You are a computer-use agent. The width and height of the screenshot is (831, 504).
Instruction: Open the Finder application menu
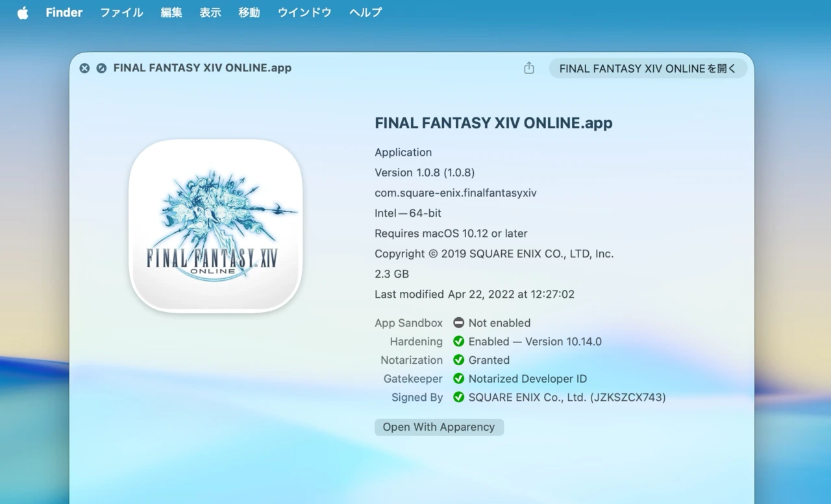(x=63, y=12)
